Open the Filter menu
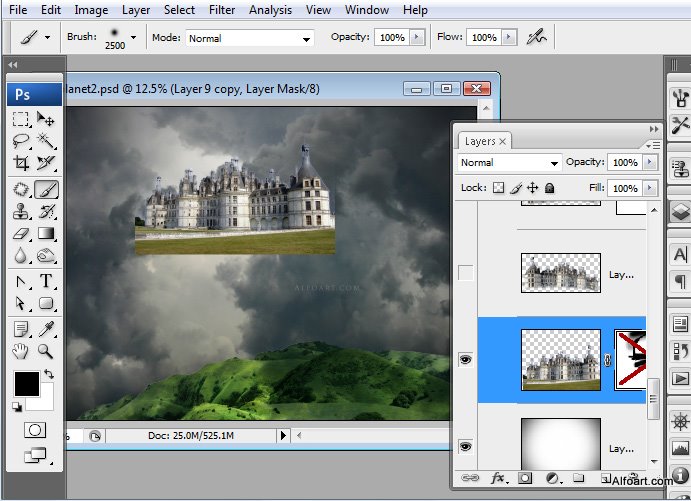The image size is (691, 501). [222, 10]
